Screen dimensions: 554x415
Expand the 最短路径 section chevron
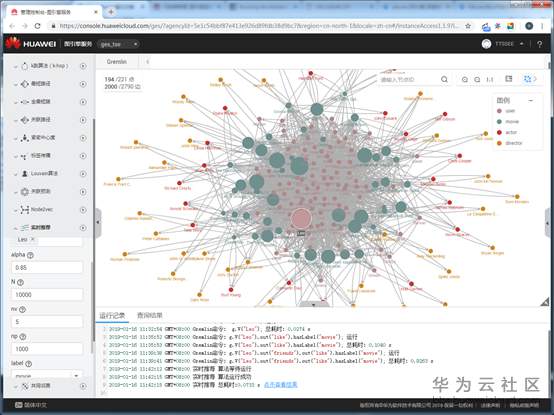point(15,84)
